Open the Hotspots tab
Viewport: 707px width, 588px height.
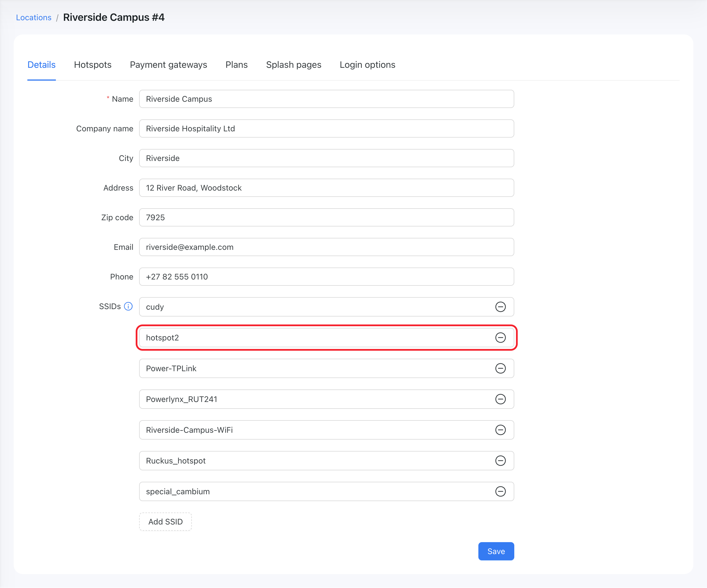[x=93, y=65]
